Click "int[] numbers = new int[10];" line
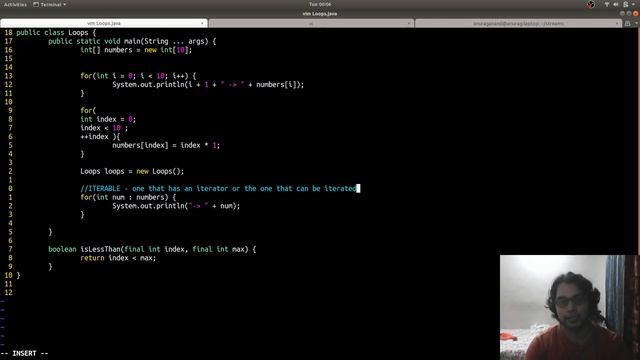 [x=136, y=50]
